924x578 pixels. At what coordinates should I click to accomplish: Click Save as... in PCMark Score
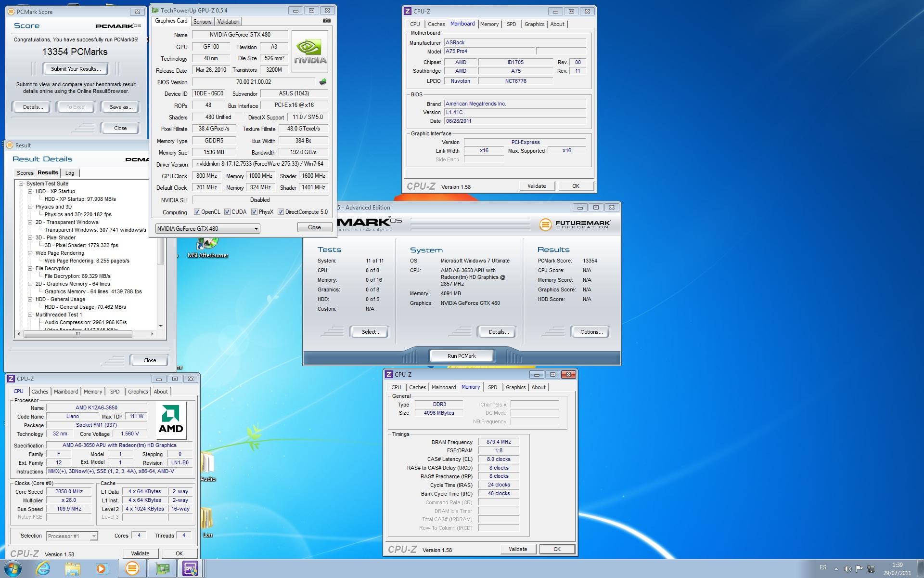[x=121, y=107]
